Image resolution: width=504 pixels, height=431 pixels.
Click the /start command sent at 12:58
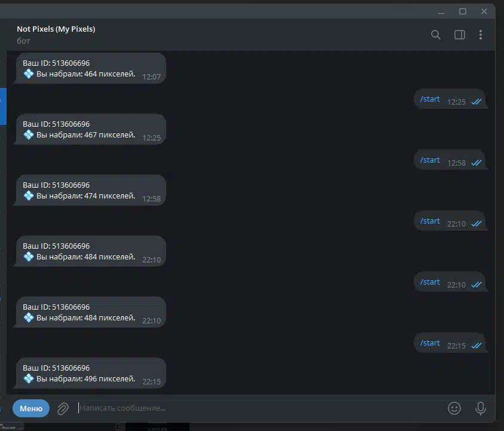(x=430, y=160)
